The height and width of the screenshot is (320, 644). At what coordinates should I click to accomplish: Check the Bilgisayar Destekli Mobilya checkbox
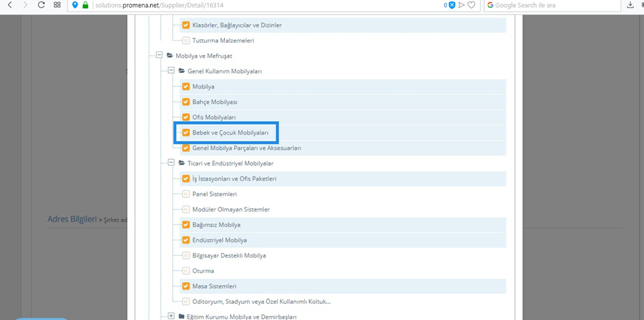tap(186, 256)
